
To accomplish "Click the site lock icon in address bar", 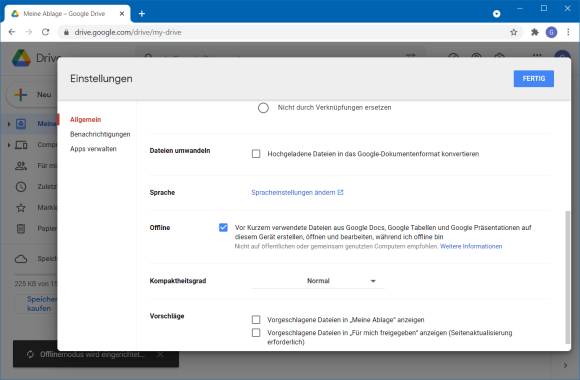I will (x=66, y=32).
